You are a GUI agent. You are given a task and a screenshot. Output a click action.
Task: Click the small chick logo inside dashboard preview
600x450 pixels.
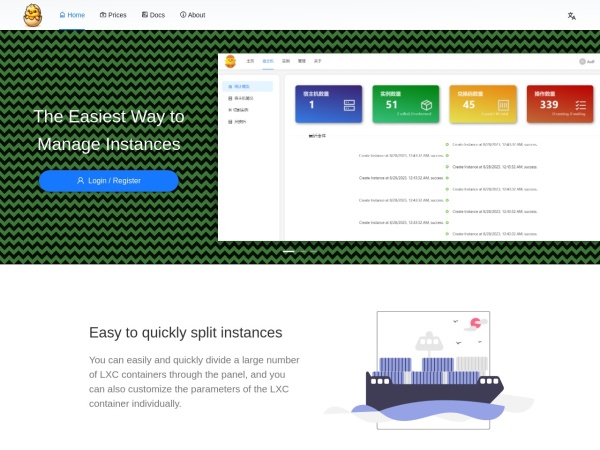coord(231,61)
